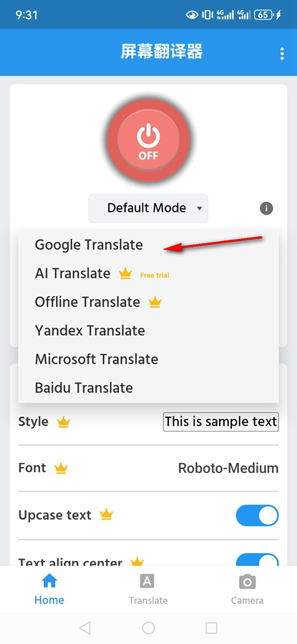Tap the red power OFF button
The width and height of the screenshot is (297, 644).
pyautogui.click(x=148, y=140)
